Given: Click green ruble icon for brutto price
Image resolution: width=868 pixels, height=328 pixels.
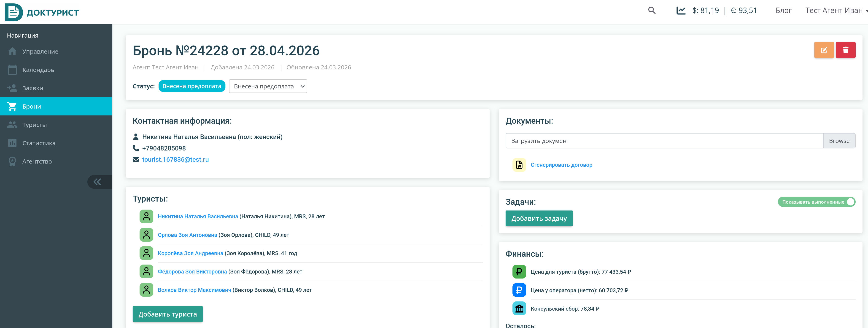Looking at the screenshot, I should coord(519,272).
